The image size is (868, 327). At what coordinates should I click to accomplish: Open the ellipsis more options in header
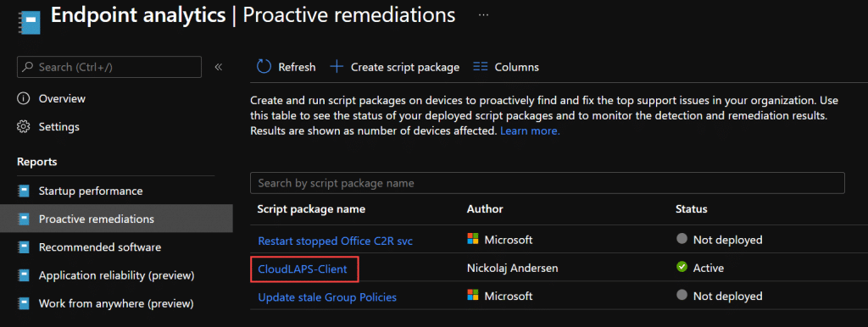(x=483, y=15)
